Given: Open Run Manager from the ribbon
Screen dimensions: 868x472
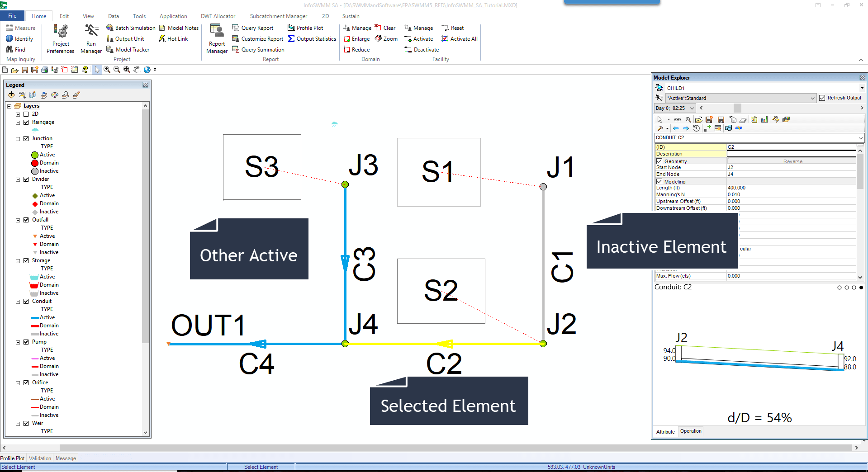Looking at the screenshot, I should [x=91, y=39].
